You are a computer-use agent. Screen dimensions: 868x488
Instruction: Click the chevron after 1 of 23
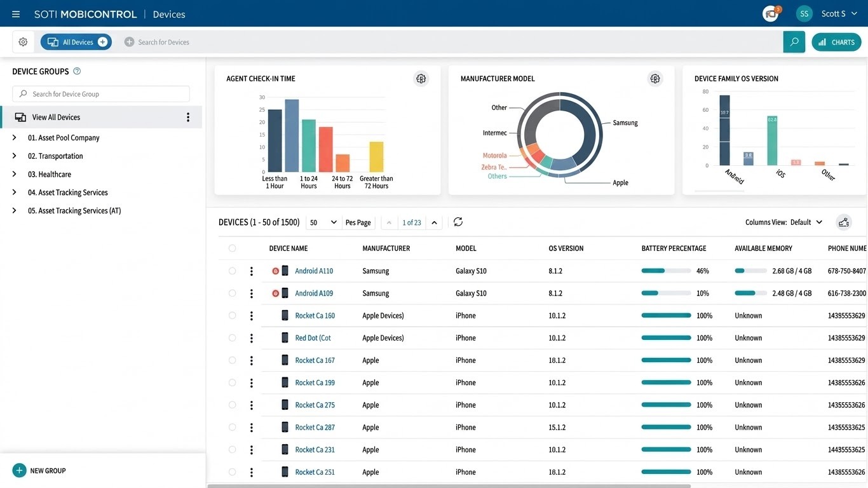[x=434, y=222]
